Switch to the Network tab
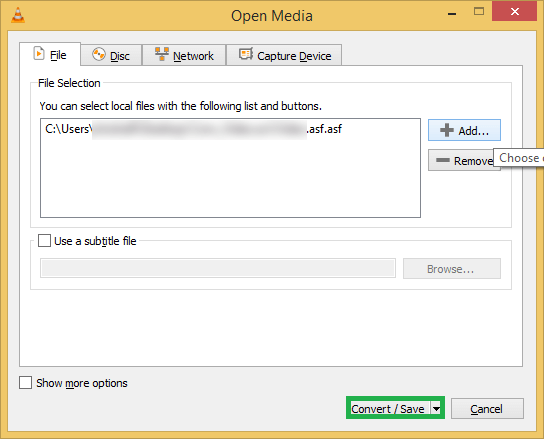544x439 pixels. coord(184,55)
